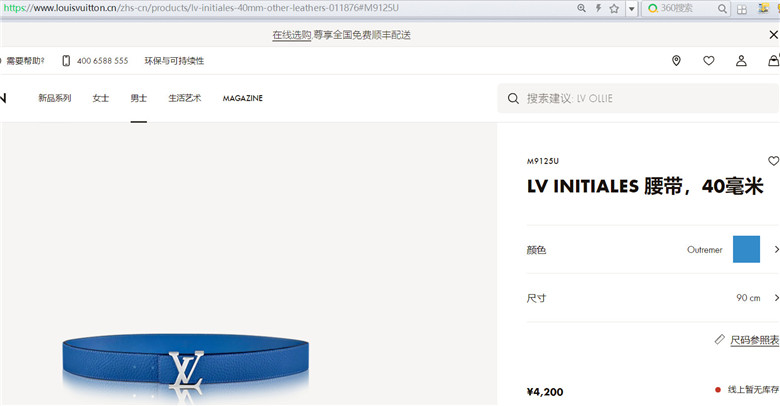Viewport: 780px width, 406px height.
Task: Expand the 颜色 color options chevron
Action: tap(776, 249)
